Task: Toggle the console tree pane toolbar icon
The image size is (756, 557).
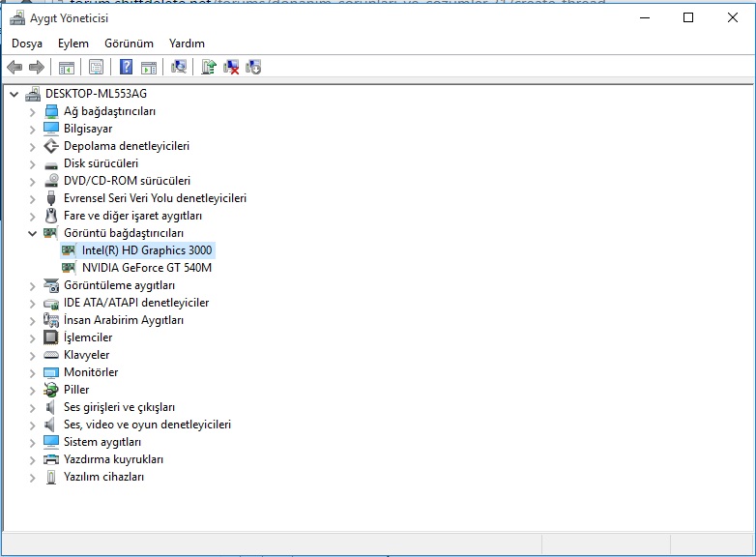Action: [x=67, y=67]
